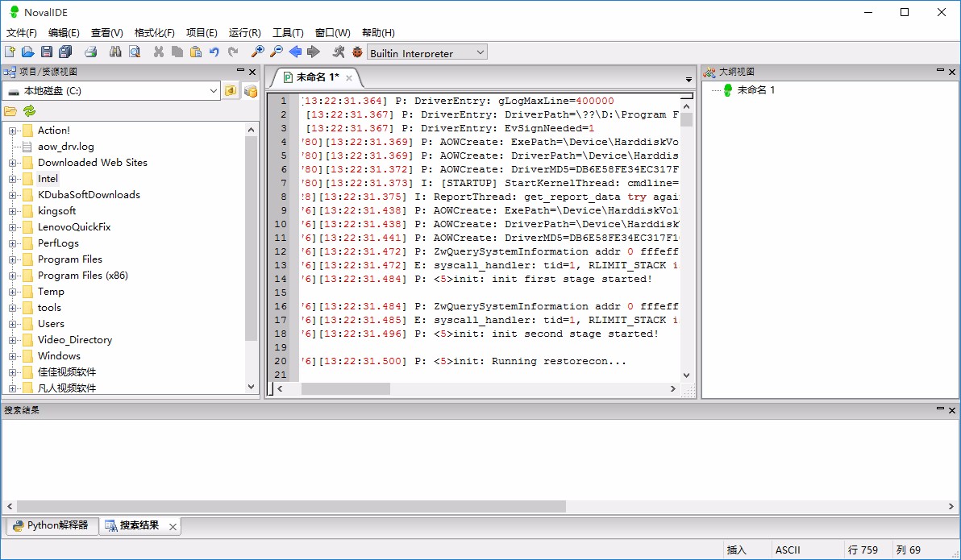Image resolution: width=961 pixels, height=560 pixels.
Task: Click the Copy toolbar icon
Action: (177, 52)
